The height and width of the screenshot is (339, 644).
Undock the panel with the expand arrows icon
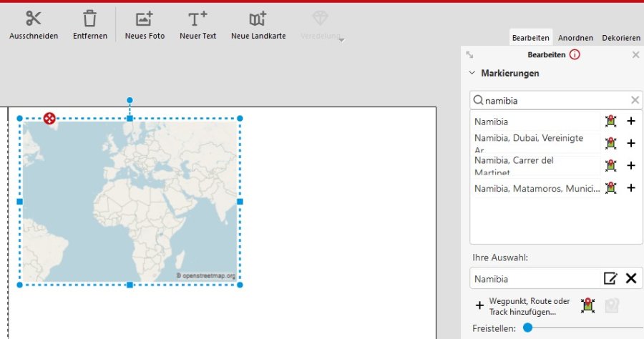(470, 55)
